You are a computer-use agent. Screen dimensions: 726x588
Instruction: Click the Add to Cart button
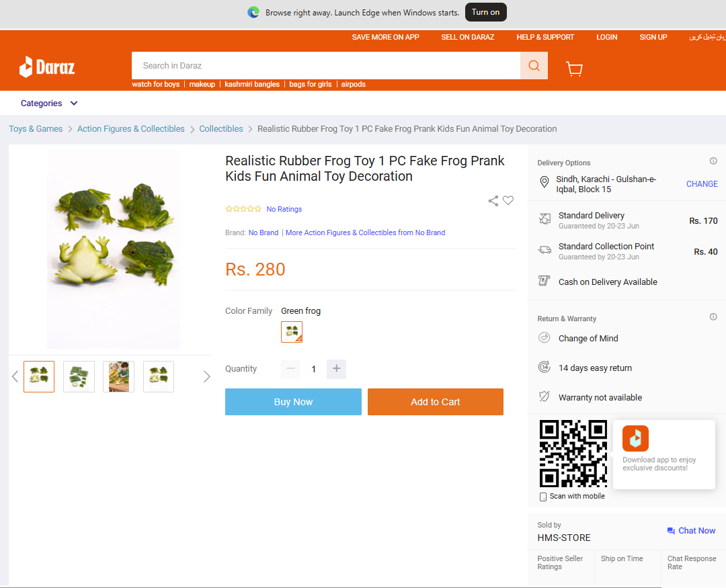[x=435, y=402]
